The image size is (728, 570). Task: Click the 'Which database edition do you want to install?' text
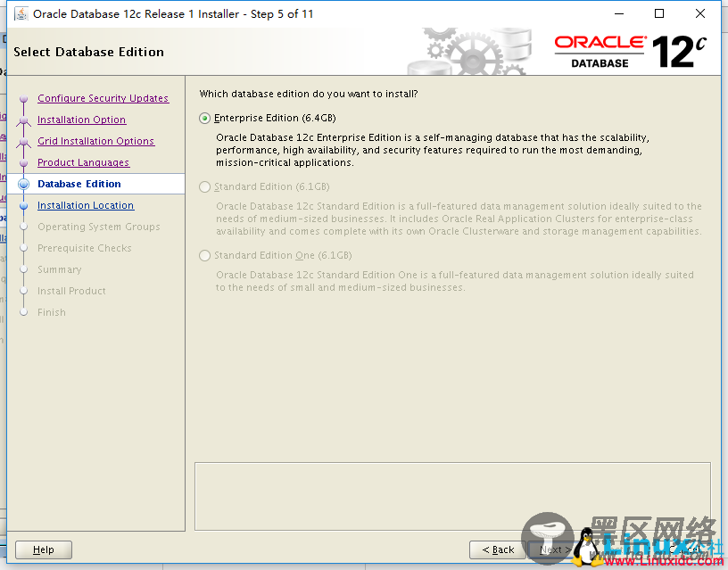point(309,94)
